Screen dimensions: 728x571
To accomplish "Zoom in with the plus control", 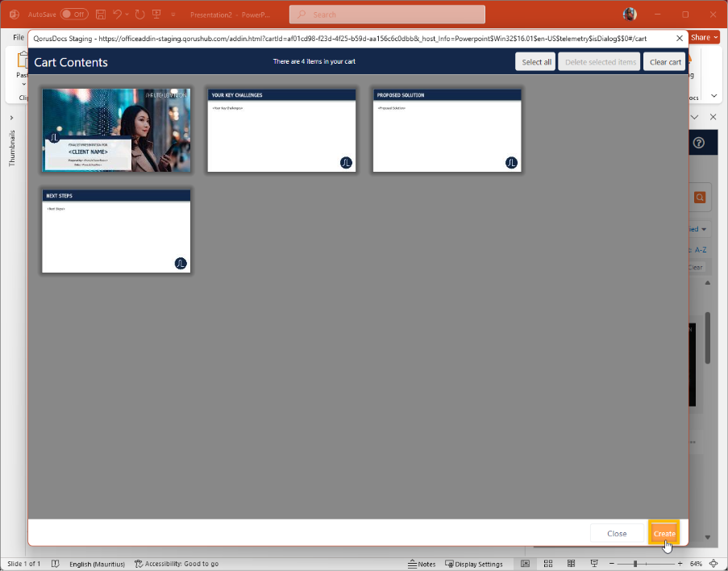I will (x=680, y=563).
